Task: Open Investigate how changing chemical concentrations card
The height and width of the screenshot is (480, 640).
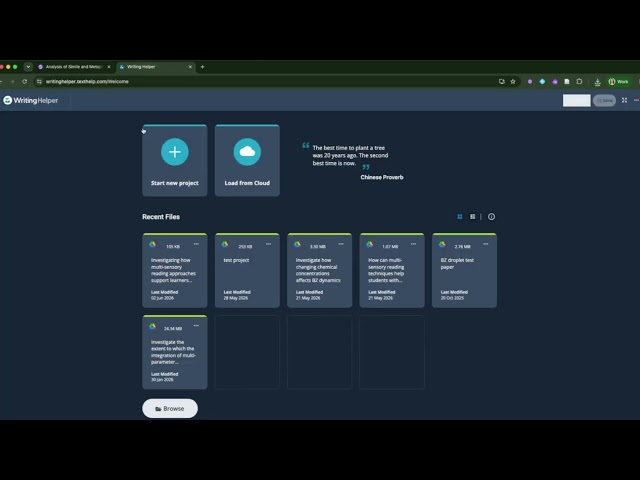Action: coord(320,270)
